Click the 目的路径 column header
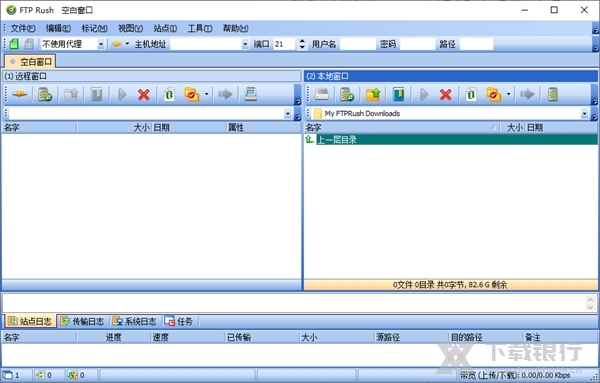The width and height of the screenshot is (600, 383). (486, 337)
